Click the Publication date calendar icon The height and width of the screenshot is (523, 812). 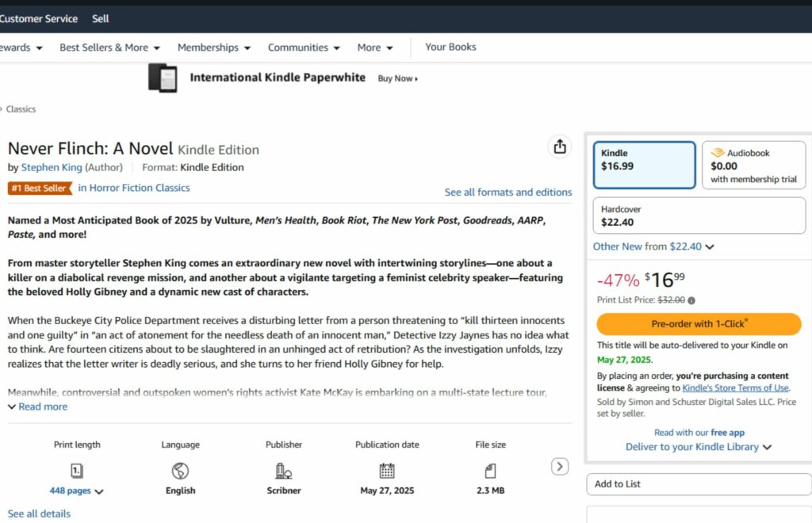click(387, 471)
